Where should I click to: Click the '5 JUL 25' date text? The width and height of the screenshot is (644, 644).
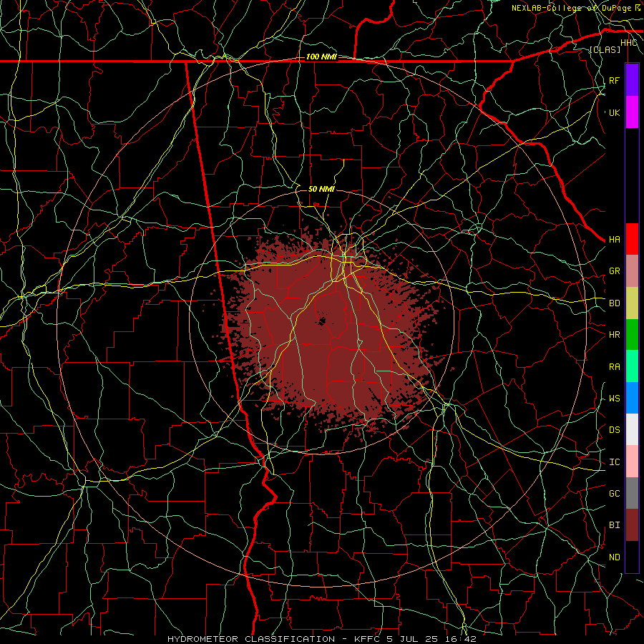click(x=414, y=639)
